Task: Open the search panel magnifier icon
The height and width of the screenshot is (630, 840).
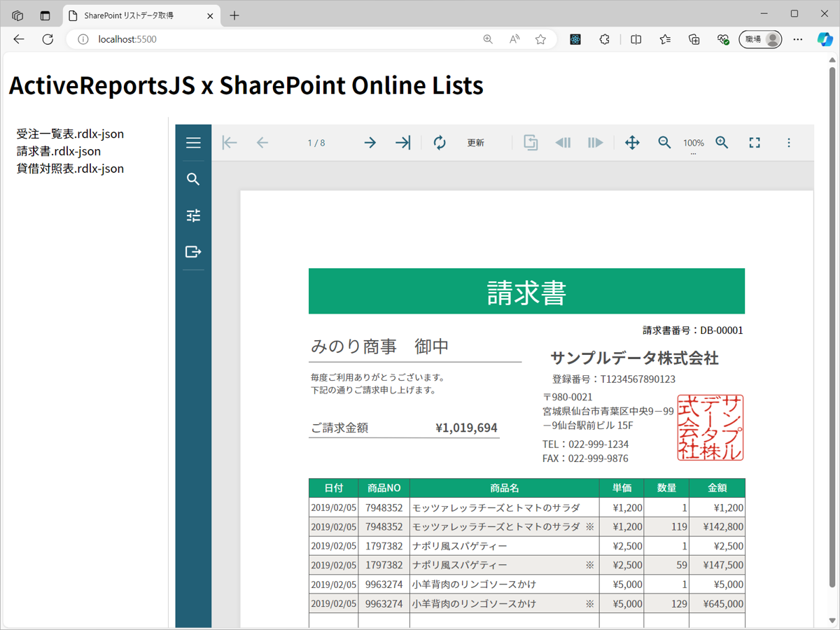Action: [193, 179]
